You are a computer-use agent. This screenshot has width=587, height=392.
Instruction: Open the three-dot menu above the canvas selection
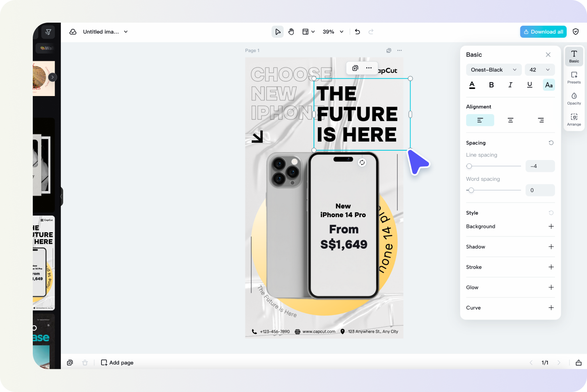368,68
